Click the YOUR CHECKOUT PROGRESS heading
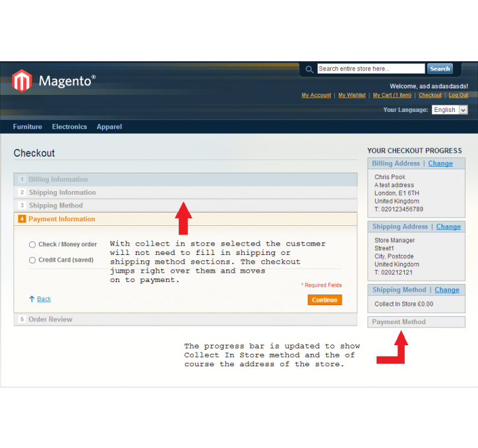The width and height of the screenshot is (478, 448). pyautogui.click(x=414, y=151)
